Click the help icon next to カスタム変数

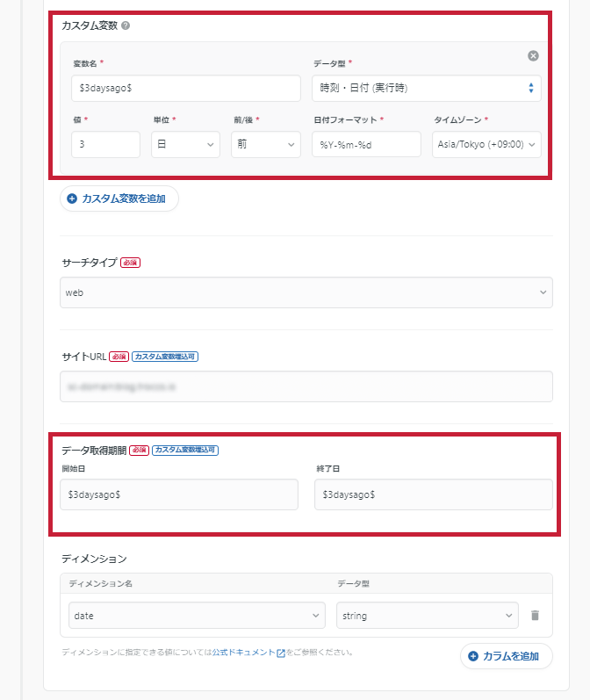click(126, 25)
